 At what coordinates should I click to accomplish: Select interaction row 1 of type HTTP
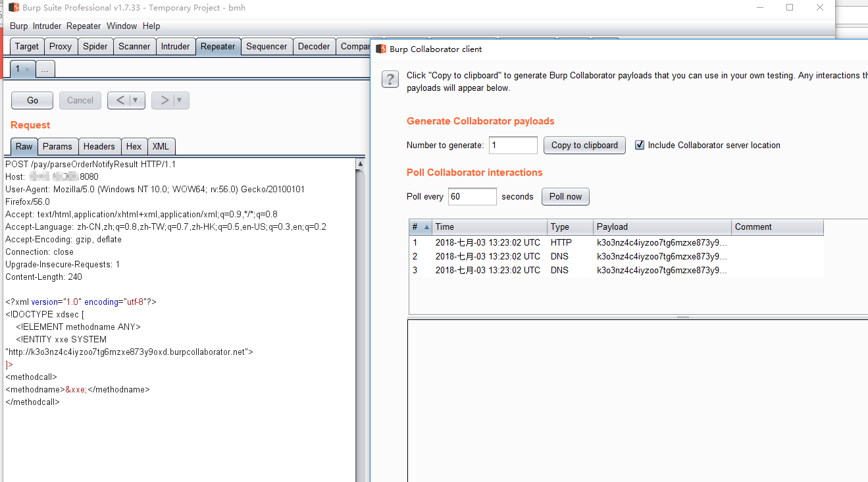tap(617, 242)
